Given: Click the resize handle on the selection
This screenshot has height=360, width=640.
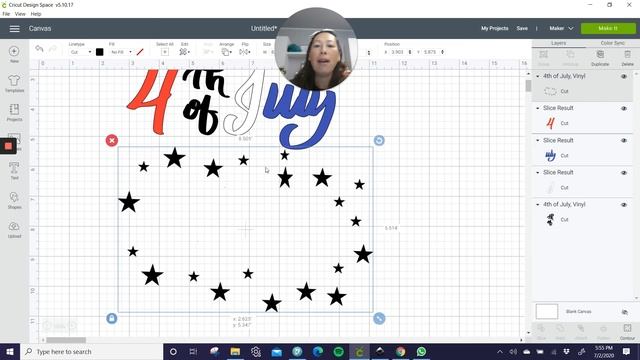Looking at the screenshot, I should (x=379, y=318).
